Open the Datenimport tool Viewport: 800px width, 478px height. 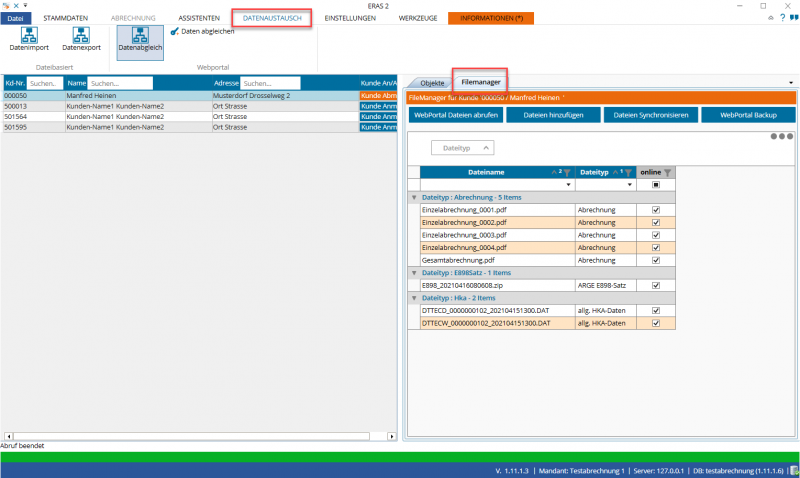29,39
